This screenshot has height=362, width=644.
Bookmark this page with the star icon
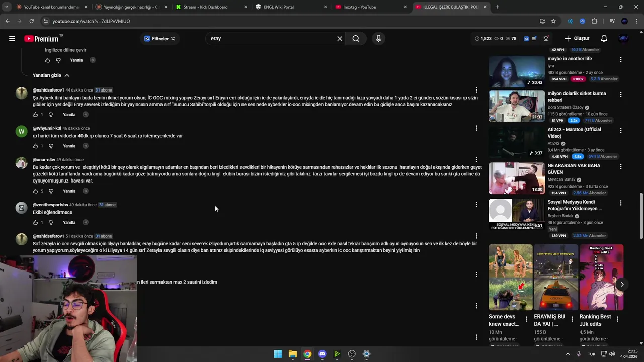tap(553, 21)
